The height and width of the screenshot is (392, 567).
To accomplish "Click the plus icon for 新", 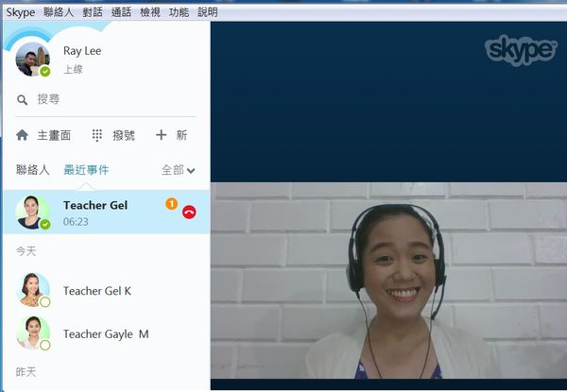I will click(x=161, y=135).
